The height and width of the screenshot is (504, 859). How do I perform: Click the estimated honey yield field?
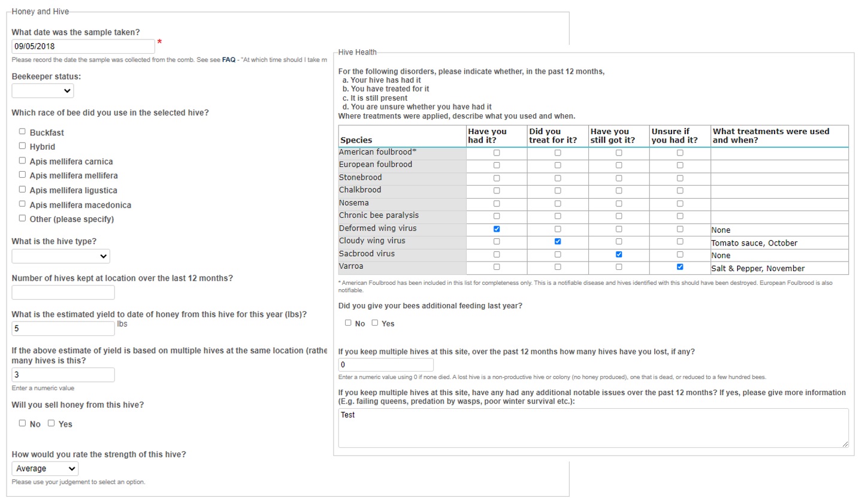tap(63, 328)
